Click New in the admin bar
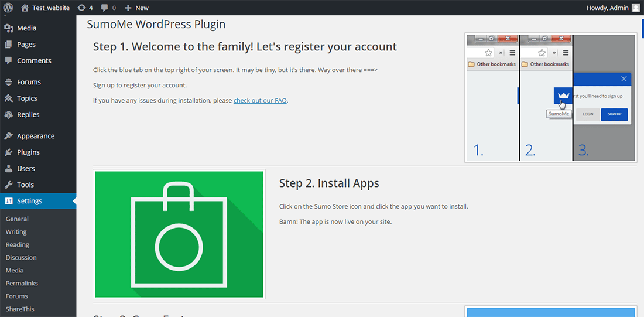Screen dimensions: 644x317 (x=142, y=8)
